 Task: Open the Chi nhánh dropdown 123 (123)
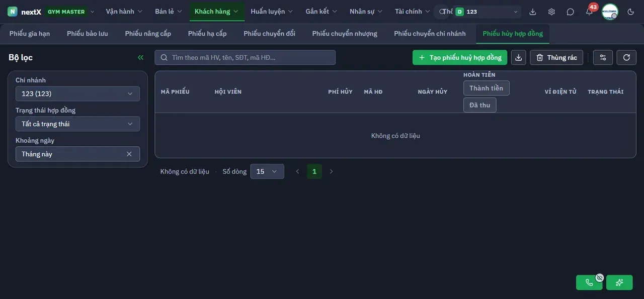click(x=77, y=94)
